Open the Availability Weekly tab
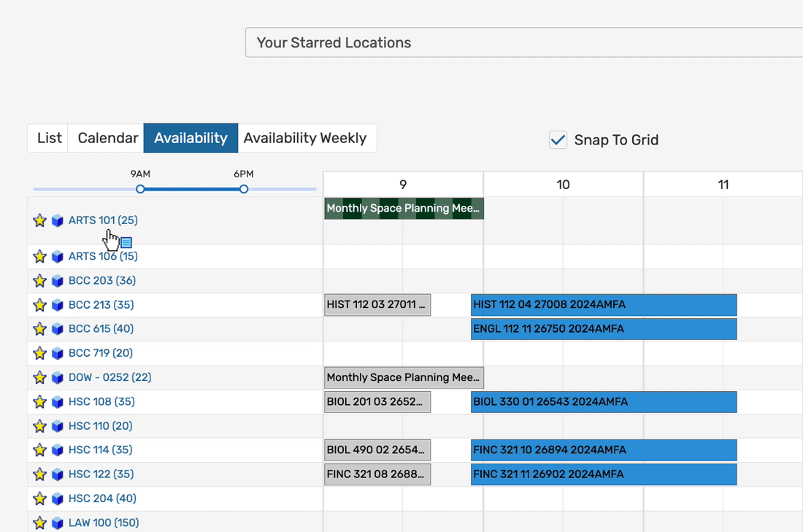 pos(305,138)
